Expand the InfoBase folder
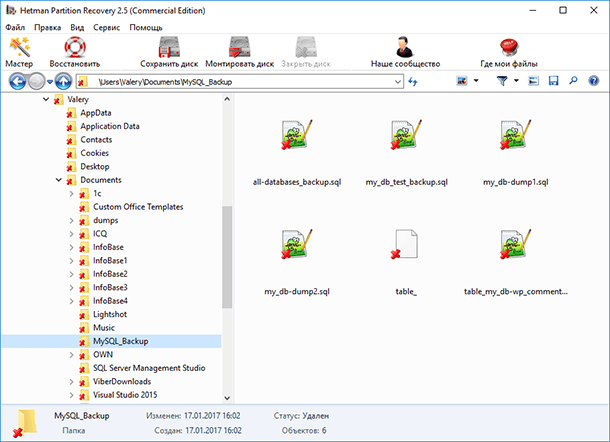Viewport: 610px width, 442px height. pyautogui.click(x=72, y=247)
